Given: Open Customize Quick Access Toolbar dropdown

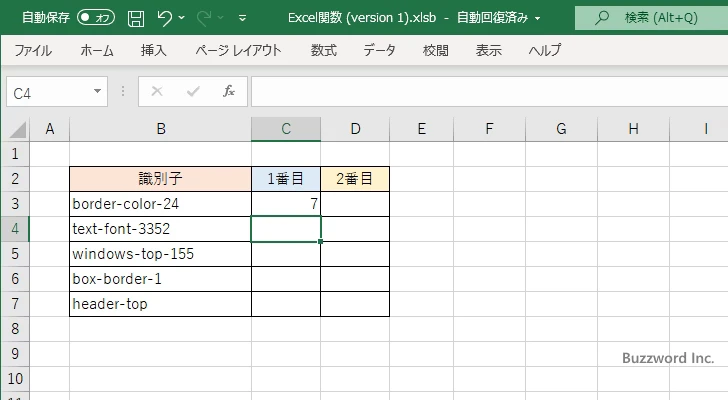Looking at the screenshot, I should [x=242, y=18].
